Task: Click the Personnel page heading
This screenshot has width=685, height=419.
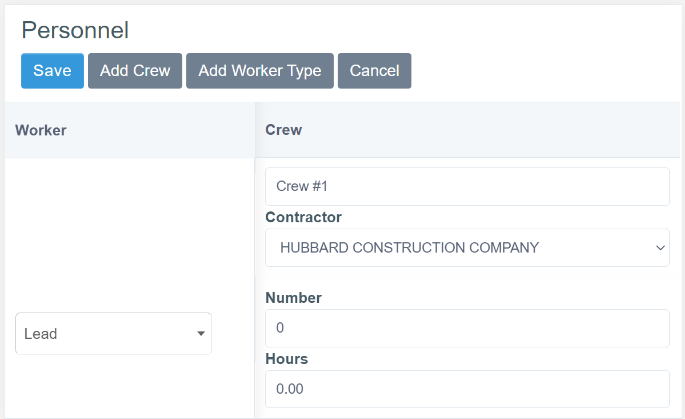Action: [x=75, y=31]
